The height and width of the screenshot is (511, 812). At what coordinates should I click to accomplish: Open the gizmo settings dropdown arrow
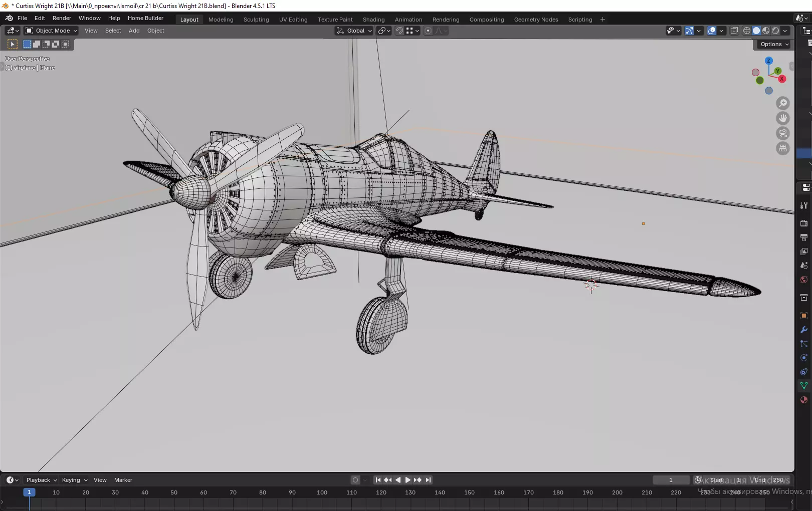[699, 31]
